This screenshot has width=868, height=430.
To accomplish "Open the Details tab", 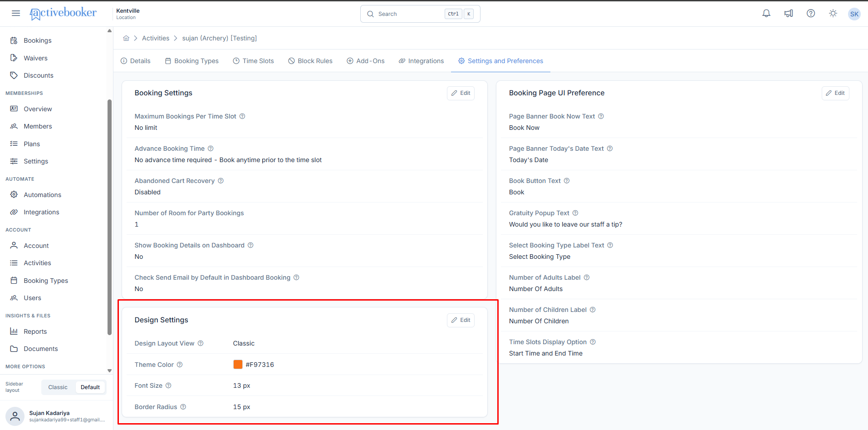I will pyautogui.click(x=136, y=61).
